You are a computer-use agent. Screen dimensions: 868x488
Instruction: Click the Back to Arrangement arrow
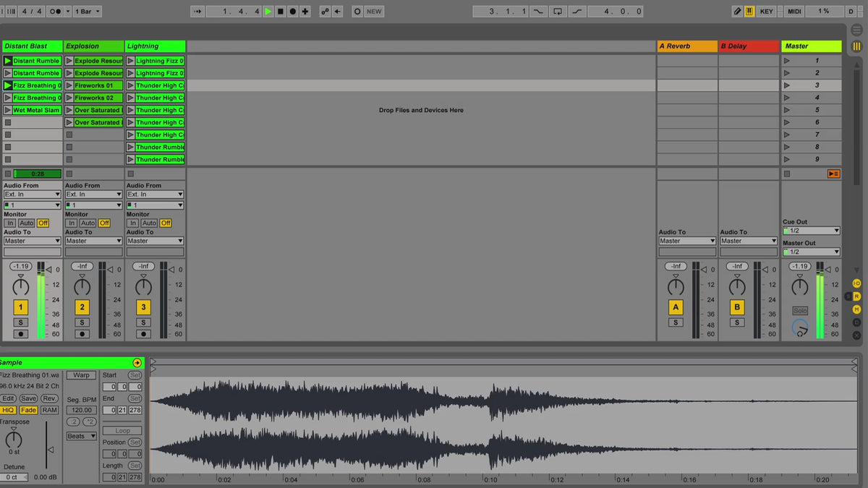tap(337, 12)
